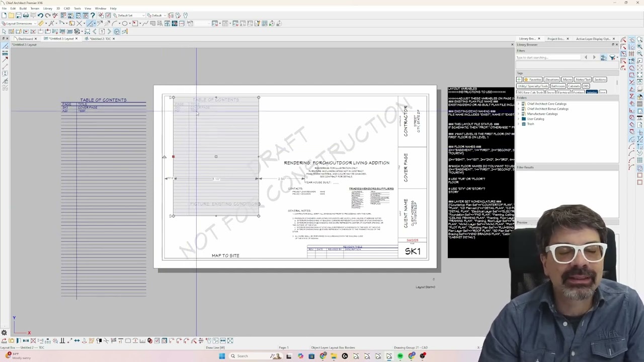644x362 pixels.
Task: Select the .Notes/Text tag button
Action: (x=583, y=79)
